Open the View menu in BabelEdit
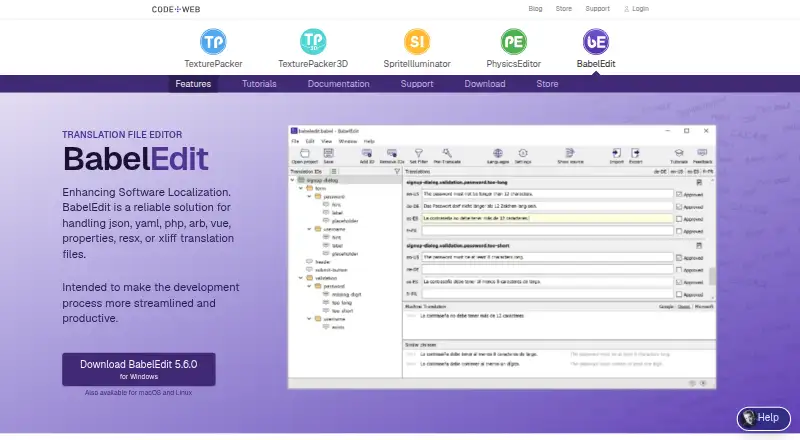 326,141
